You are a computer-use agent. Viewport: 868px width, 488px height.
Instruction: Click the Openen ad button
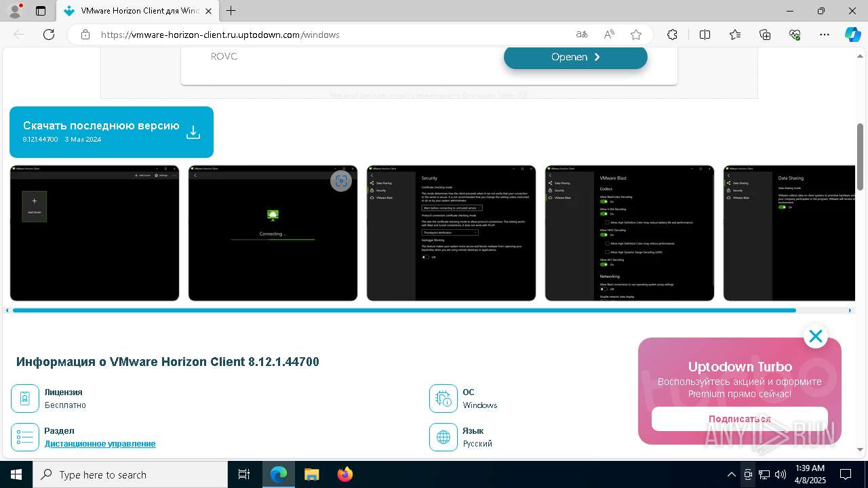point(576,57)
